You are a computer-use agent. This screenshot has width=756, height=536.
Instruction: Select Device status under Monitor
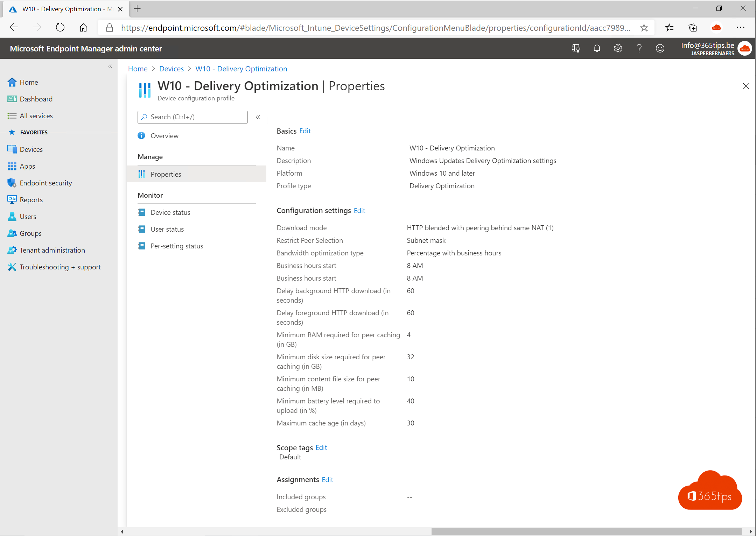click(x=170, y=212)
